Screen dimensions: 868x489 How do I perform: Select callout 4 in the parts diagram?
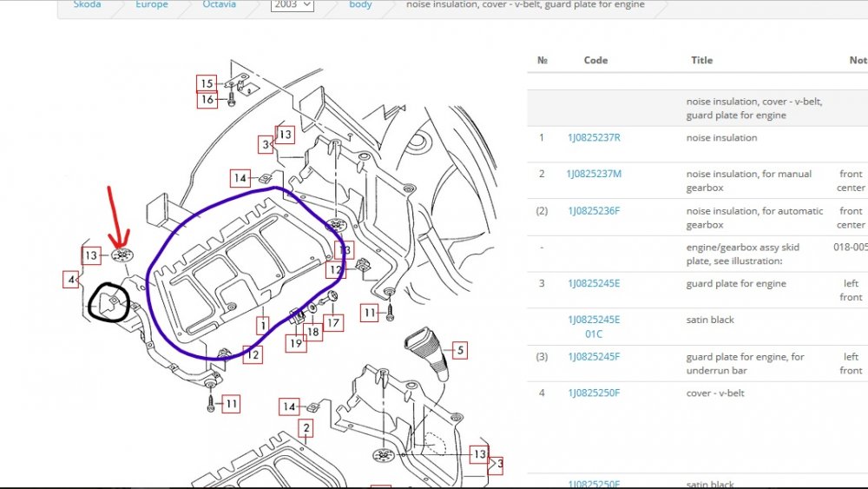pyautogui.click(x=71, y=280)
